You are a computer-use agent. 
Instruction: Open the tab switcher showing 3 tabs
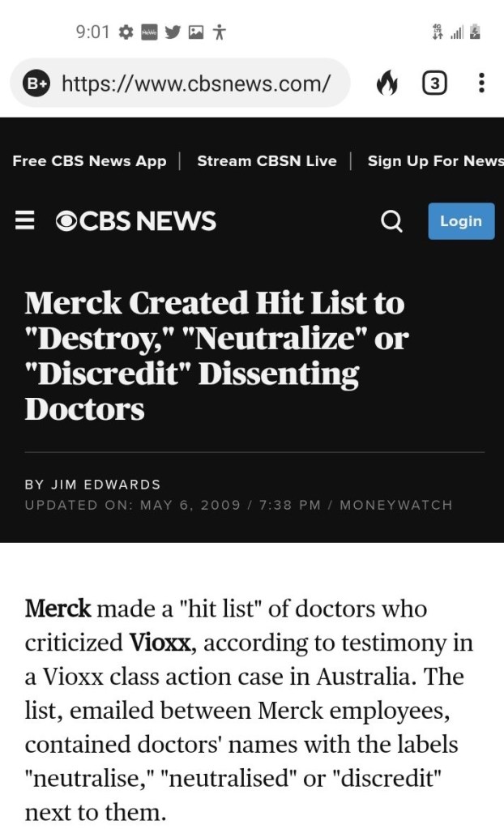(x=434, y=83)
